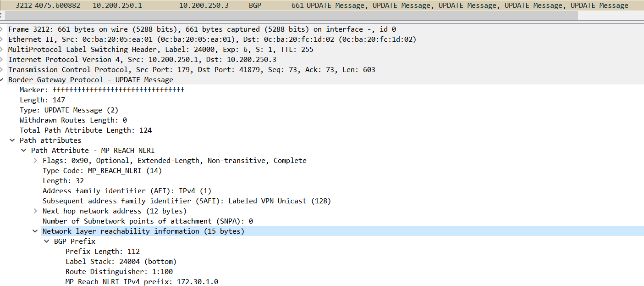Click MP Reach NLRI IPv4 prefix line
This screenshot has width=644, height=286.
pyautogui.click(x=141, y=282)
